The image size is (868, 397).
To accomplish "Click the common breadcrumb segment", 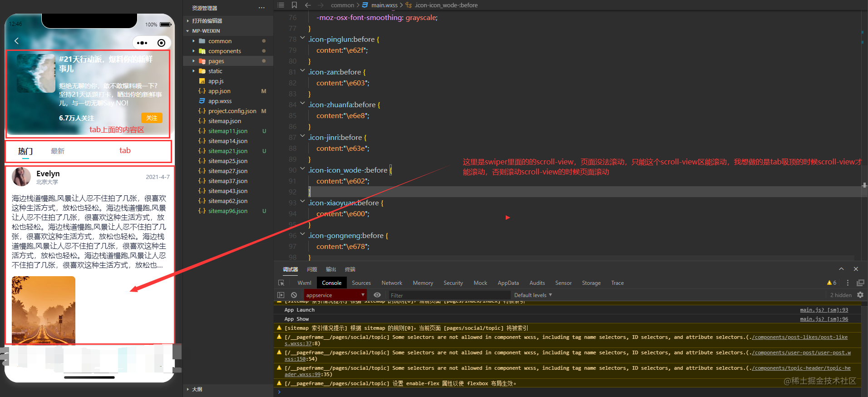I will click(x=342, y=5).
